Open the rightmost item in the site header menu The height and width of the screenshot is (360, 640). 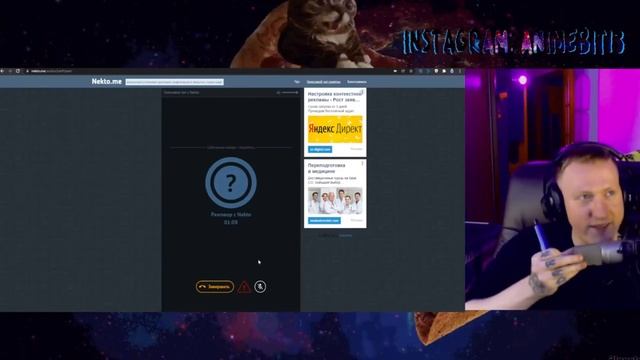[357, 82]
